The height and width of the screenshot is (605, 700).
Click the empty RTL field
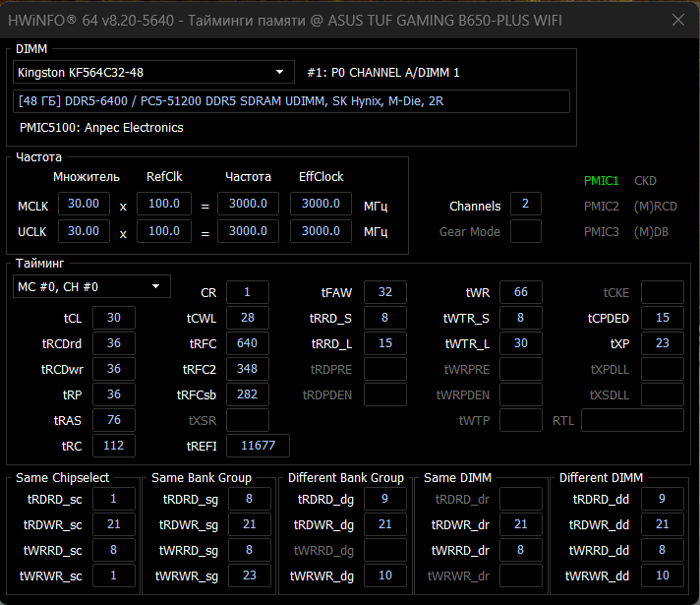tap(632, 420)
